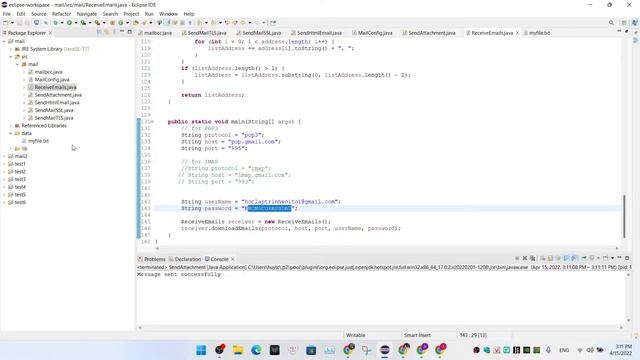
Task: Open the Run button dropdown arrow
Action: tap(76, 23)
